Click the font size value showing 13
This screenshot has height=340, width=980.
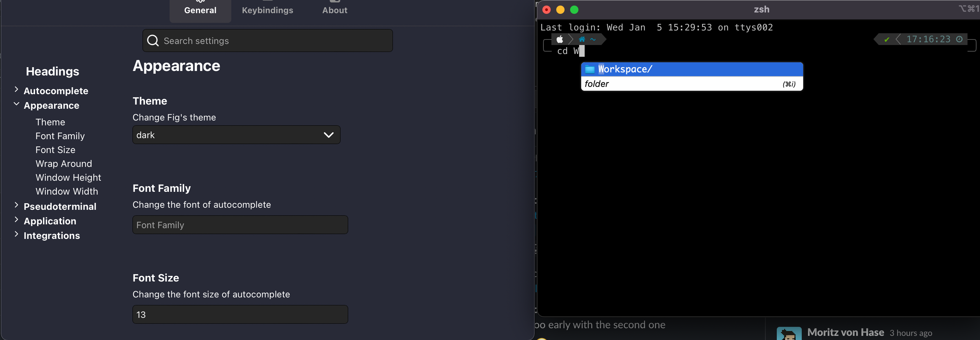tap(240, 314)
